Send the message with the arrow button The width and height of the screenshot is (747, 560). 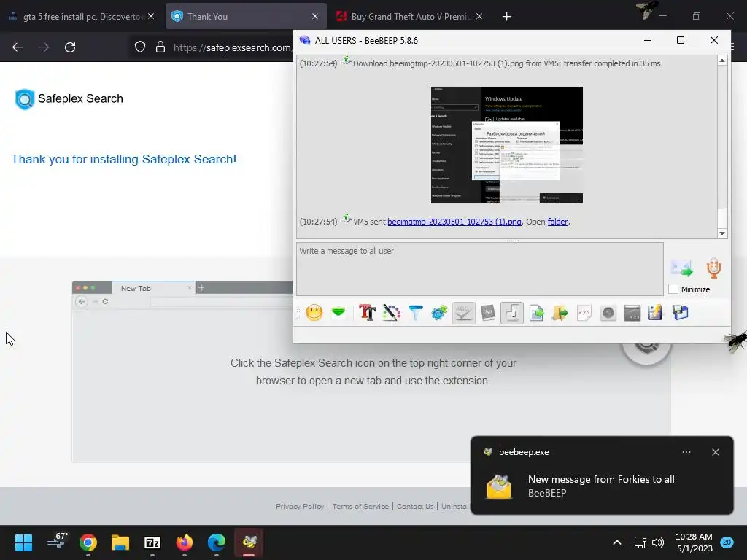point(682,268)
